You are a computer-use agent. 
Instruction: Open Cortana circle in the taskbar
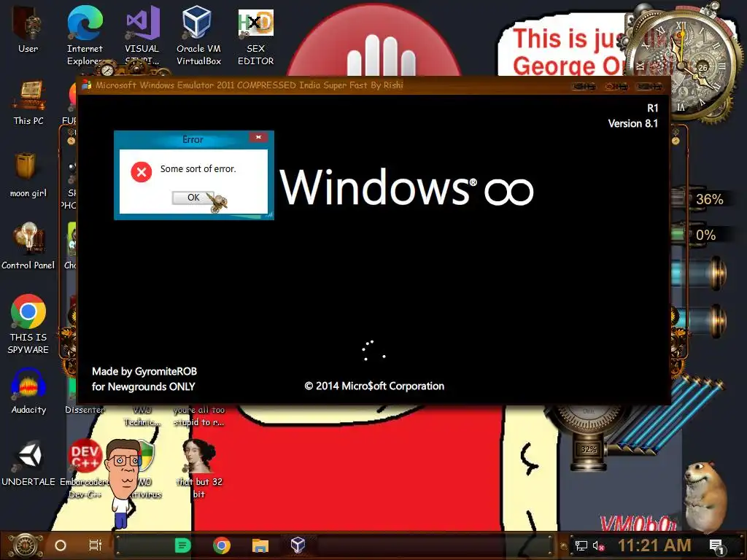(x=61, y=545)
